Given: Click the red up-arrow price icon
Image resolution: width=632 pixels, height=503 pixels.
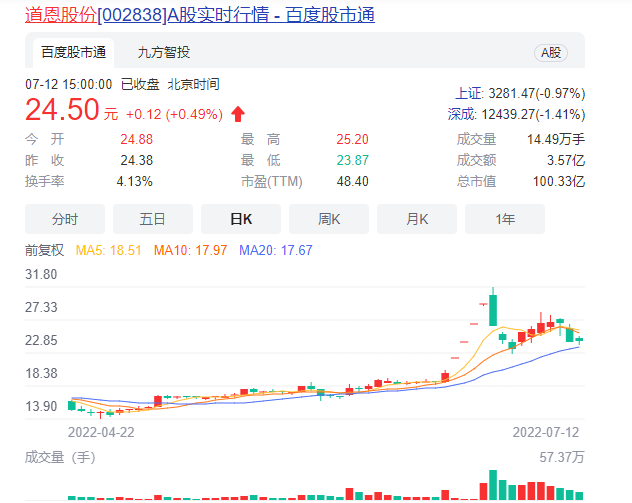Looking at the screenshot, I should 238,114.
